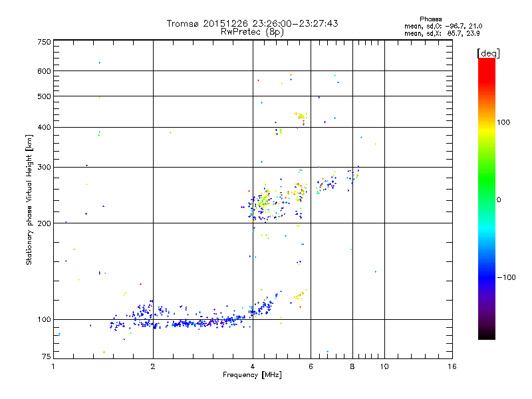
Task: Click the x-axis tick '10'
Action: (x=384, y=366)
